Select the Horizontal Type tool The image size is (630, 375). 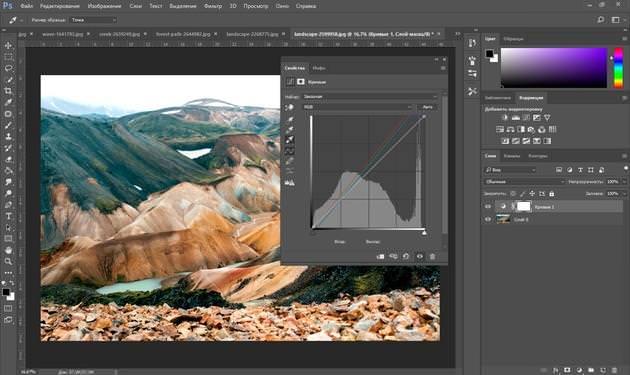coord(8,216)
